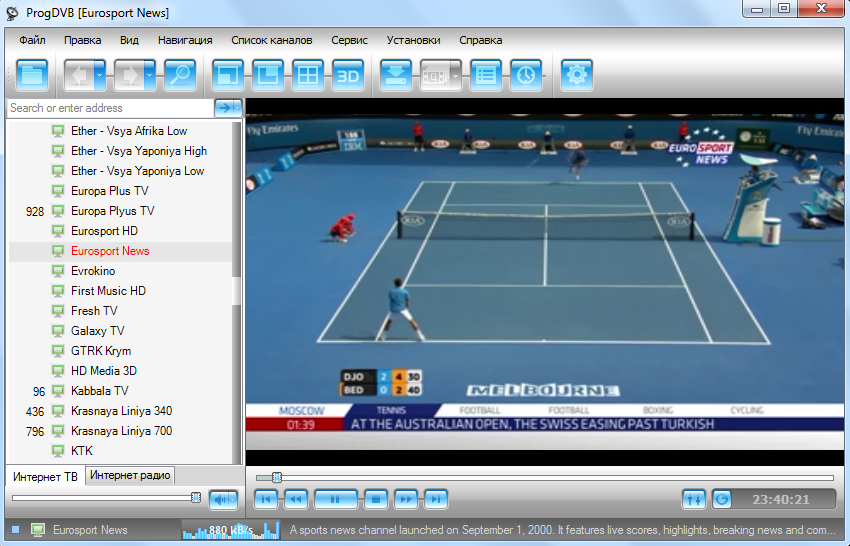This screenshot has width=850, height=546.
Task: Select channel HD Media 3D
Action: coord(121,371)
